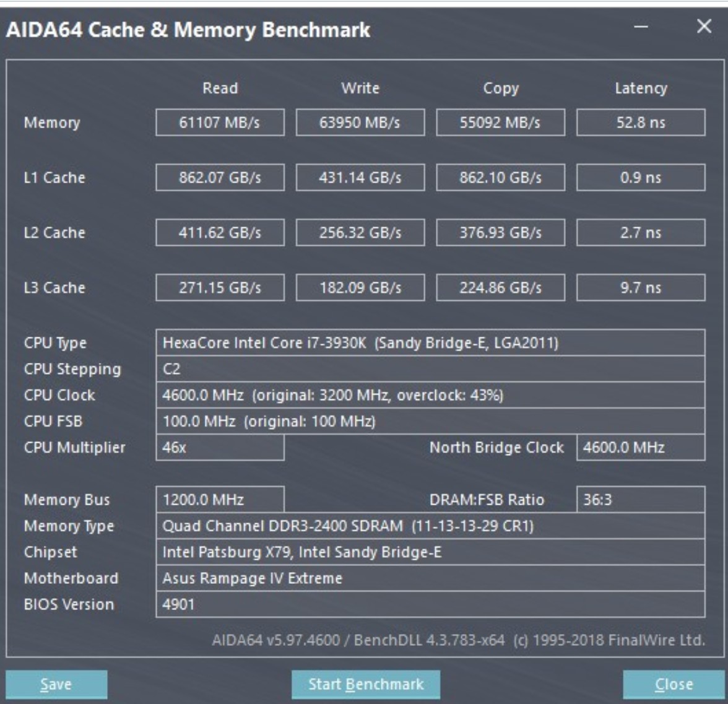Select the Memory Write 63950 MB/s cell
Image resolution: width=728 pixels, height=704 pixels.
(360, 123)
